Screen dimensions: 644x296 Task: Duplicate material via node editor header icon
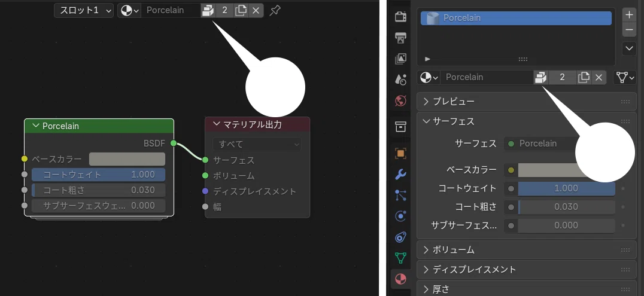pos(241,10)
